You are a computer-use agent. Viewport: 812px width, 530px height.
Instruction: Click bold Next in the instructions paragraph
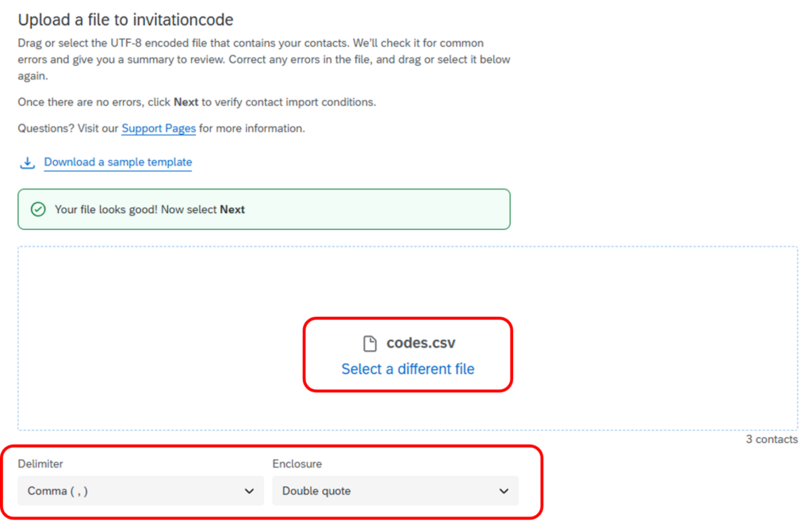click(186, 102)
